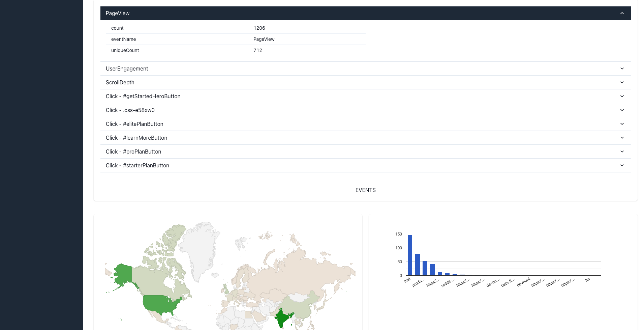Click the second bar in chart
Viewport: 644px width, 330px height.
[418, 265]
